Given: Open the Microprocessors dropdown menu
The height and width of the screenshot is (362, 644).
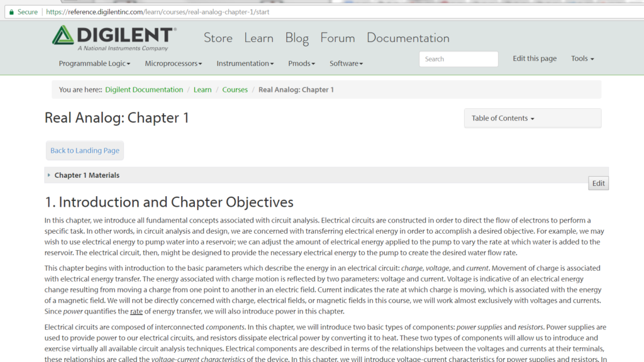Looking at the screenshot, I should (x=173, y=63).
